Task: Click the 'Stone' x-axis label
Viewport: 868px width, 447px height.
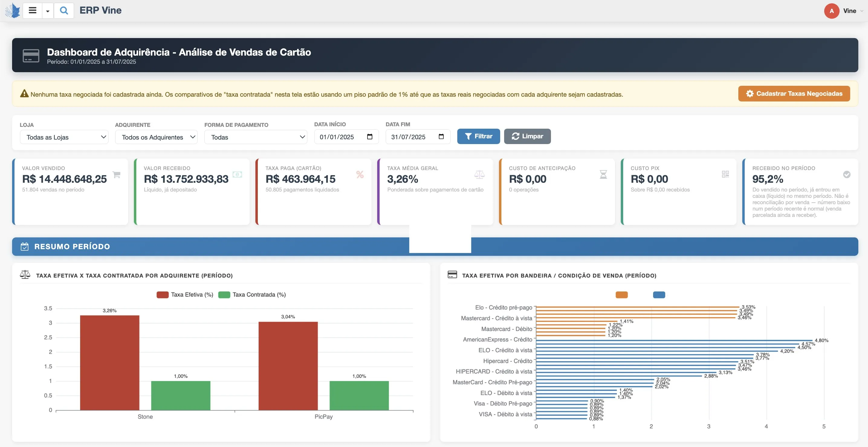Action: pyautogui.click(x=145, y=417)
